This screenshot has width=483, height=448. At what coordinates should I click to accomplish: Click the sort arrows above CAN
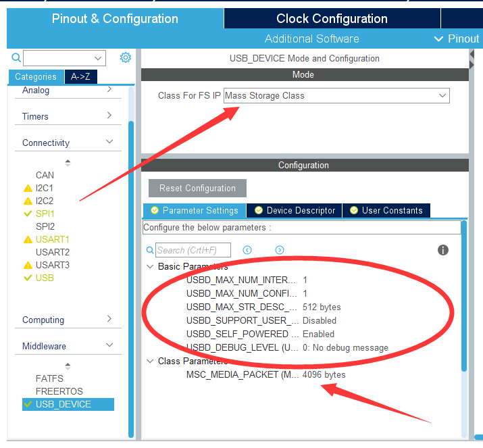tap(68, 163)
